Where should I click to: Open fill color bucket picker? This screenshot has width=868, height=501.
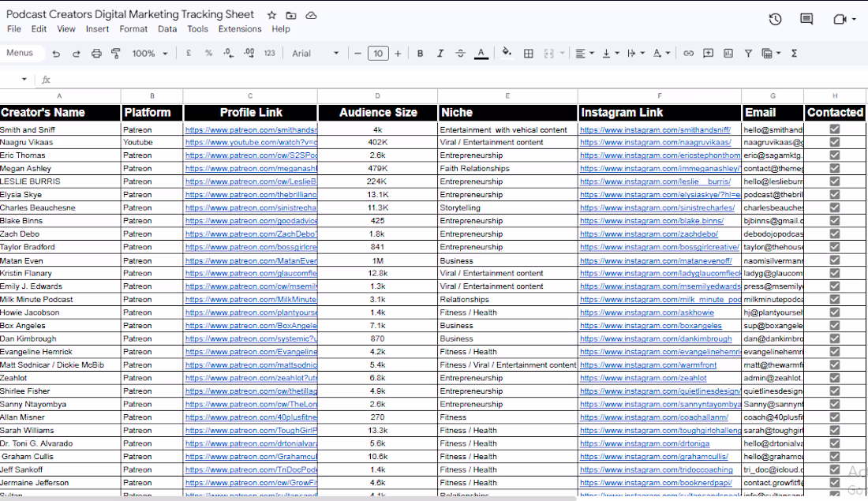tap(507, 53)
